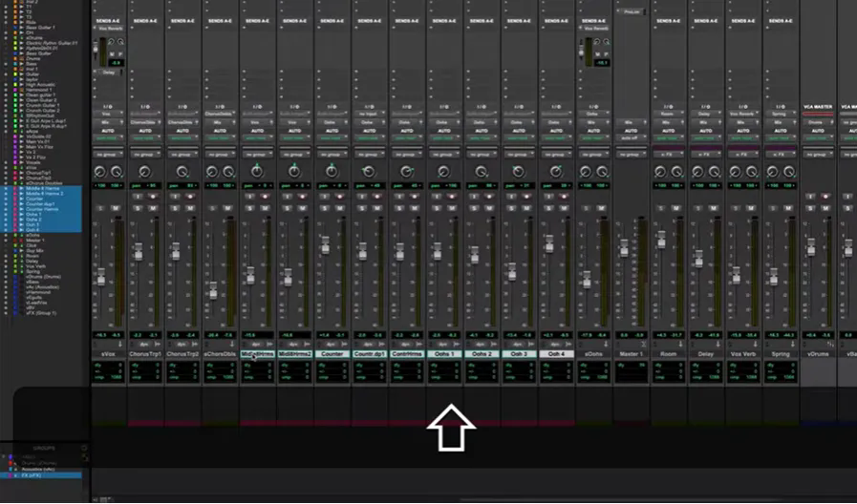Click the left pan knob on sVox channel
This screenshot has height=504, width=857.
click(99, 172)
